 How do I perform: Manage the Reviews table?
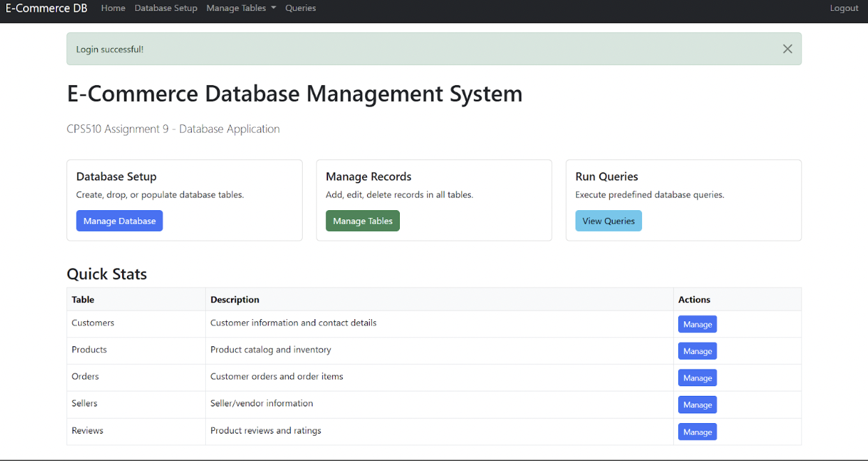point(697,431)
